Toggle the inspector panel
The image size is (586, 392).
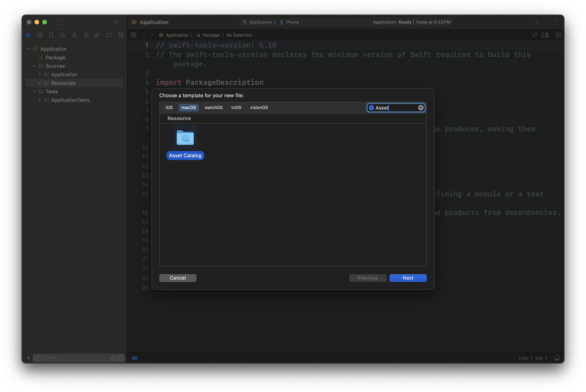(554, 22)
